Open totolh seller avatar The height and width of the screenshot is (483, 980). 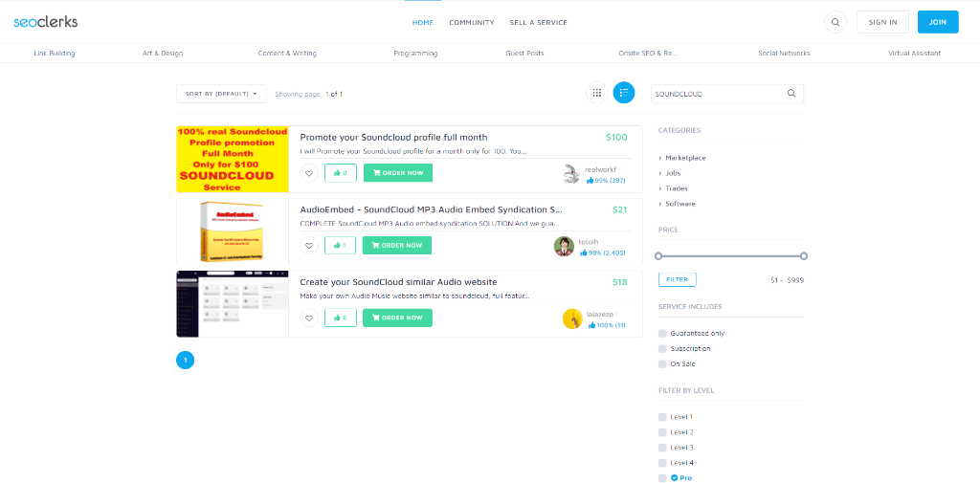564,246
